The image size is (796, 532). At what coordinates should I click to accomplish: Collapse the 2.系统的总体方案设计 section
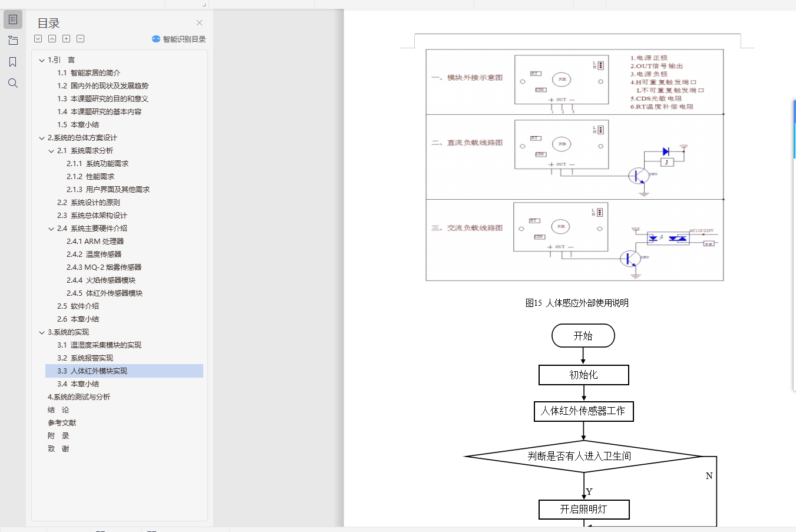(42, 138)
